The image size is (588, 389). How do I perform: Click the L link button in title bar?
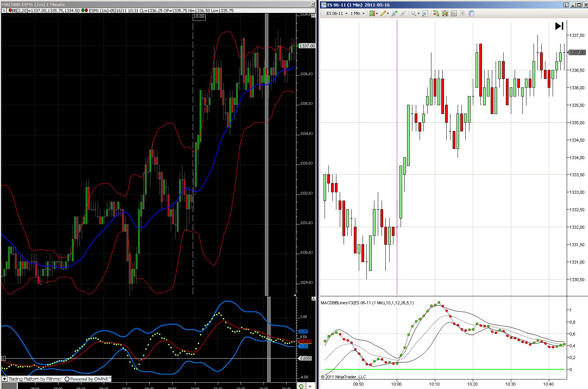[566, 5]
